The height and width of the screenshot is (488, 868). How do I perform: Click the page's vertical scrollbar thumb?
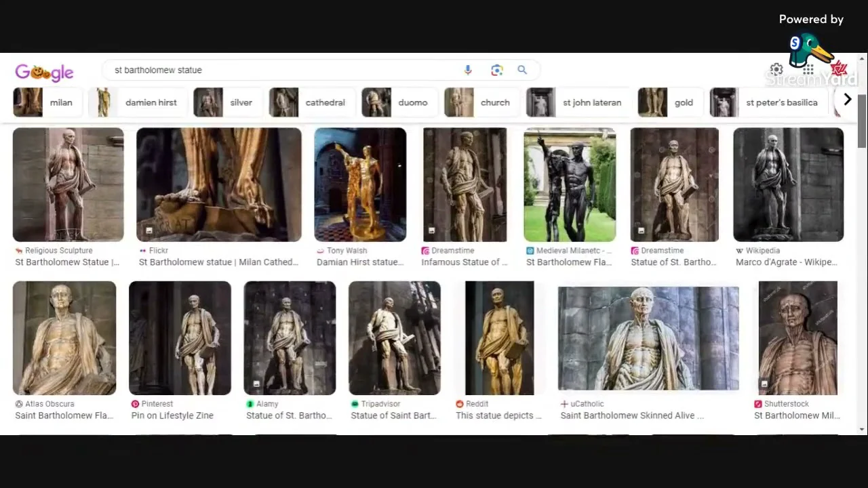(862, 121)
